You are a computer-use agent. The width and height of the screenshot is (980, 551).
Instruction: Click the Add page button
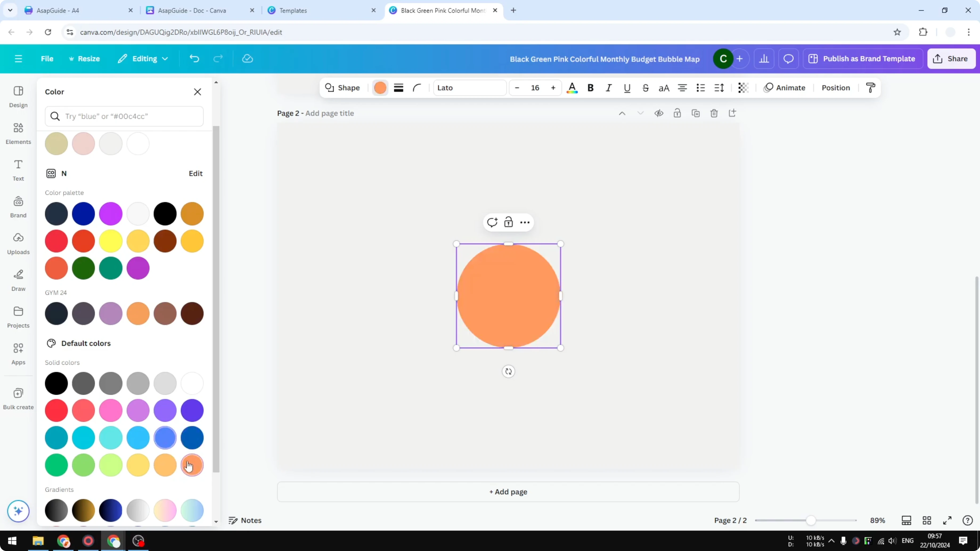click(508, 492)
